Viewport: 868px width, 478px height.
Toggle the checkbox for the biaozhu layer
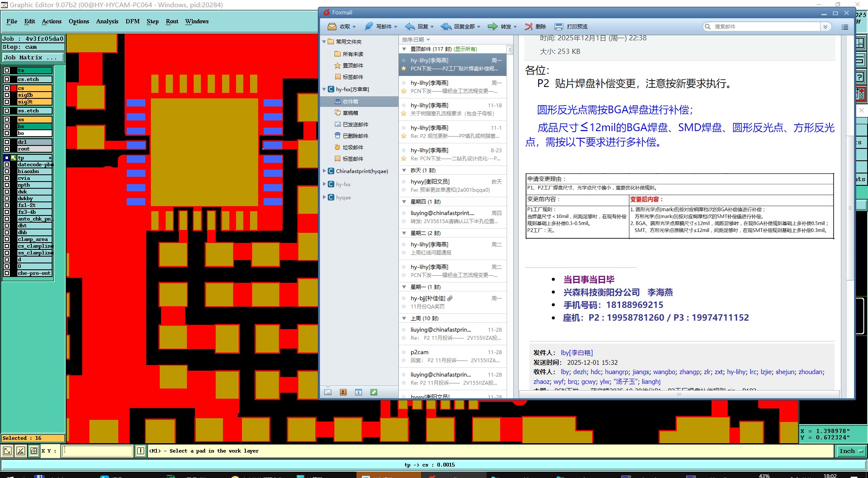point(7,171)
